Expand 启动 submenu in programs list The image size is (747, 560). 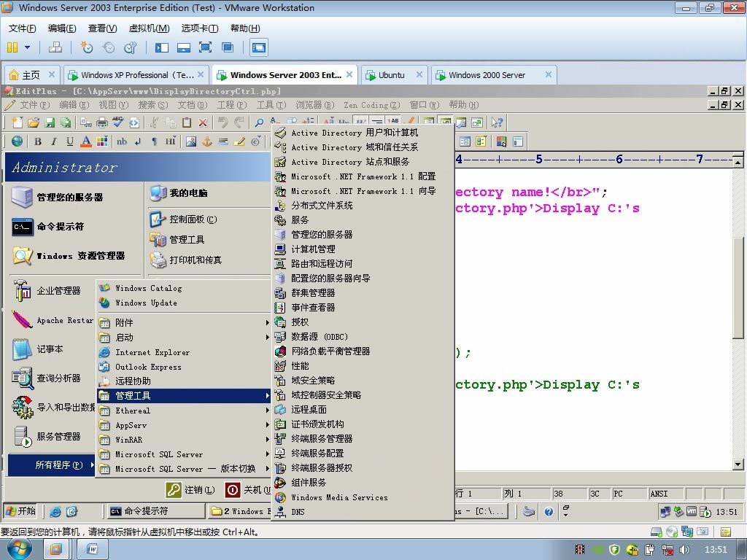click(184, 337)
